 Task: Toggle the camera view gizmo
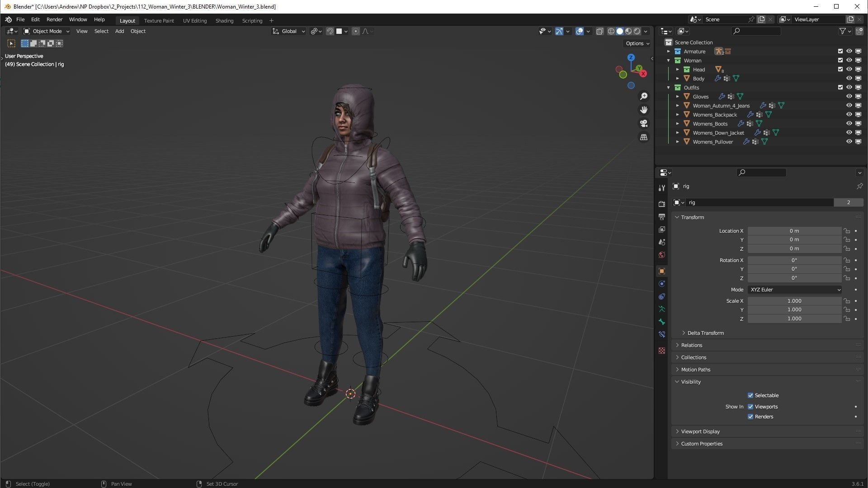[x=644, y=123]
